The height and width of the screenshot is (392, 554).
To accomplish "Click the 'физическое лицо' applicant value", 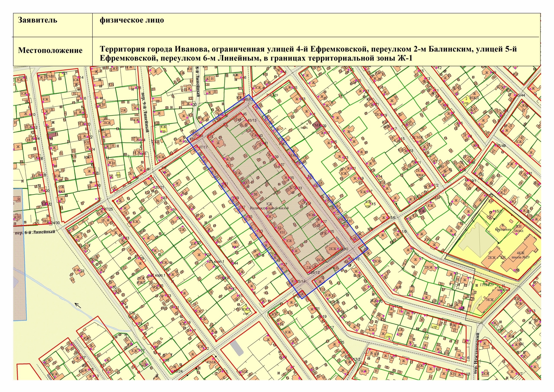I will 132,20.
